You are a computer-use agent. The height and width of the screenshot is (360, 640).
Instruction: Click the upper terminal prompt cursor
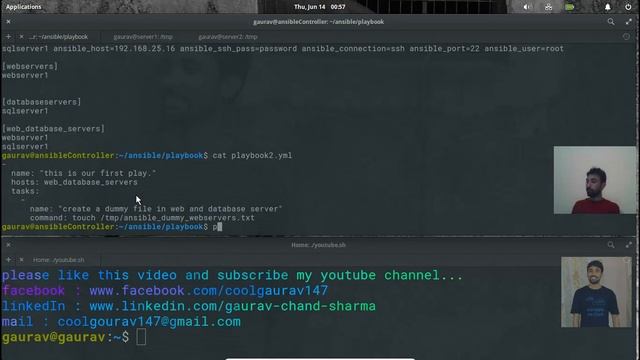220,227
